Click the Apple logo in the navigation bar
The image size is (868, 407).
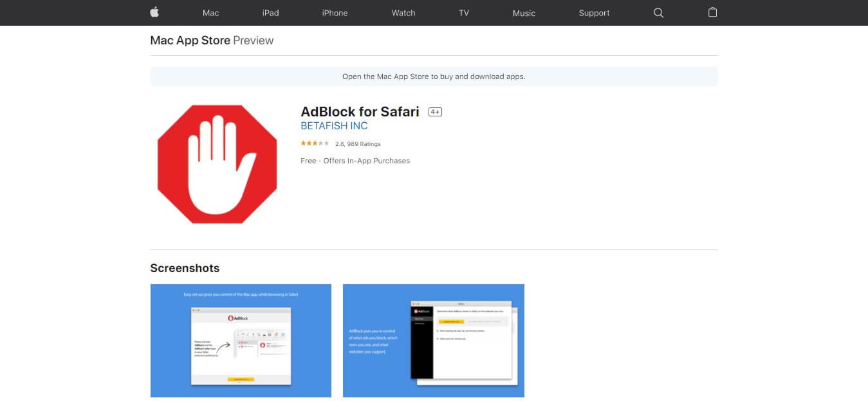click(x=154, y=12)
